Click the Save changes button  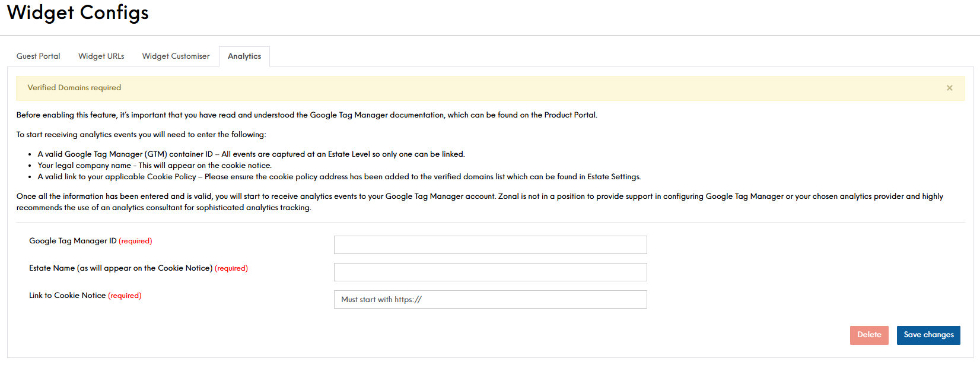pos(928,335)
